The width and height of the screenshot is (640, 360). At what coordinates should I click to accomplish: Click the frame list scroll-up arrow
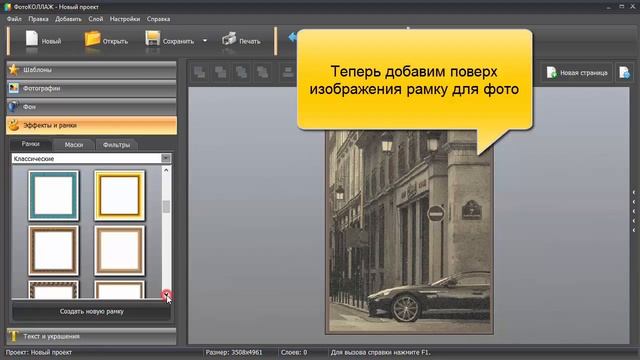166,170
